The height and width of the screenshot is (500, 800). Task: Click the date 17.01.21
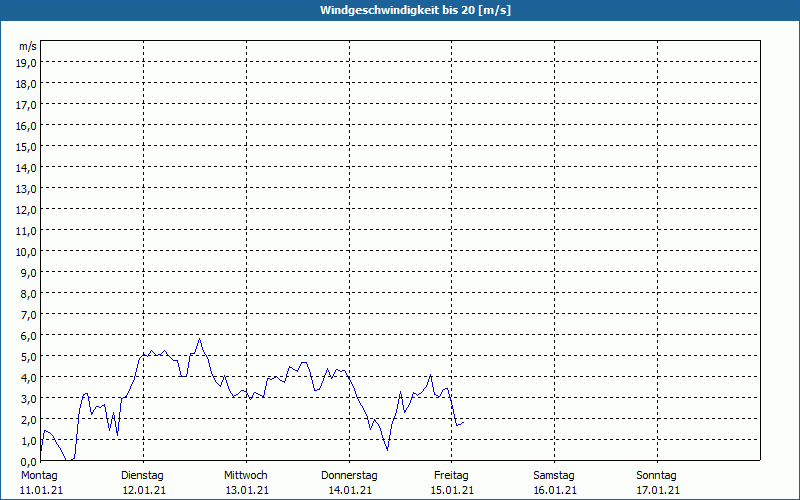point(658,491)
